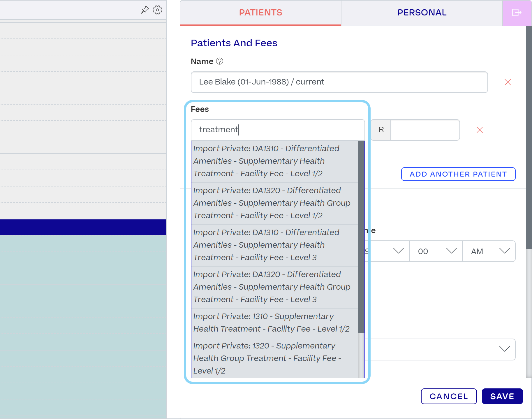Remove patient Lee Blake with red X
This screenshot has height=419, width=532.
coord(508,82)
